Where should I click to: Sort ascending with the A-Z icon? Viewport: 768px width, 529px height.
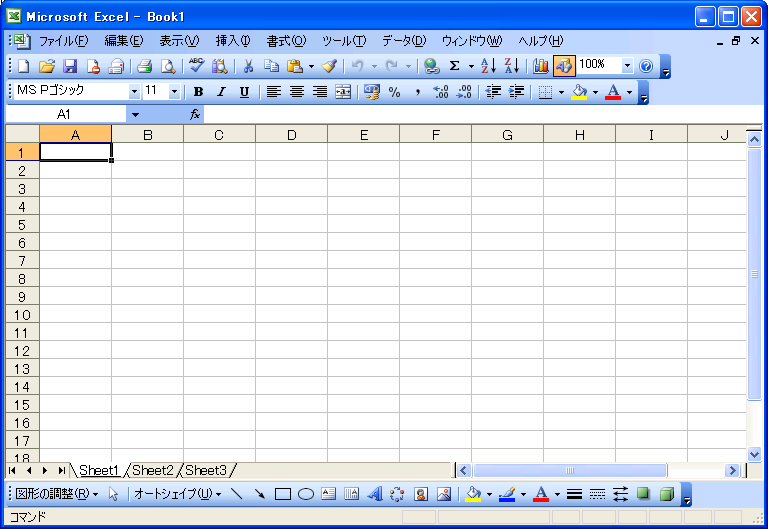tap(488, 66)
